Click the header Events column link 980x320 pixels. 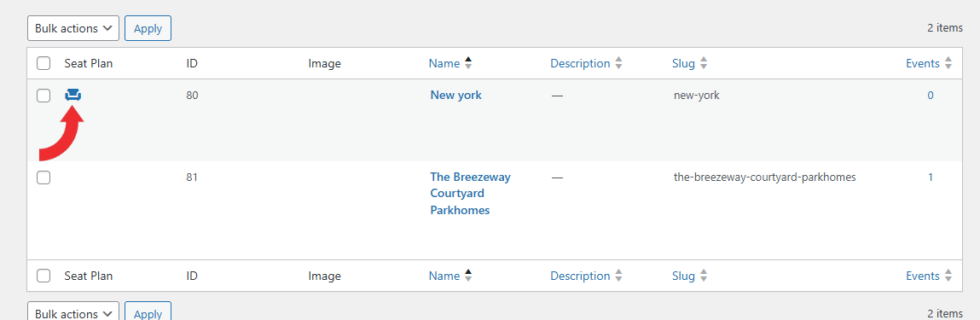click(x=923, y=63)
